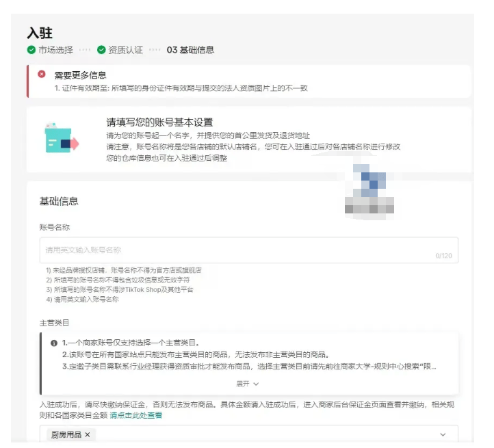This screenshot has width=494, height=448.
Task: Click the info icon in the 主营类目 notice
Action: click(x=54, y=343)
